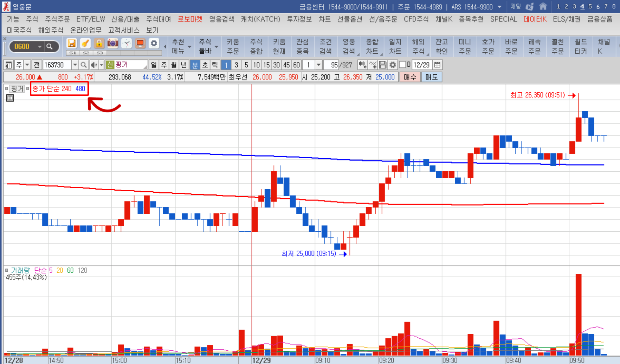Click the home icon in title bar
The width and height of the screenshot is (620, 364).
pos(543,6)
